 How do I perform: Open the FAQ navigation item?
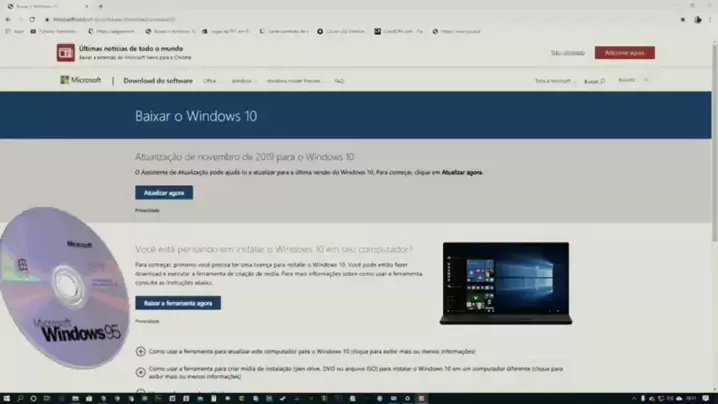[340, 81]
